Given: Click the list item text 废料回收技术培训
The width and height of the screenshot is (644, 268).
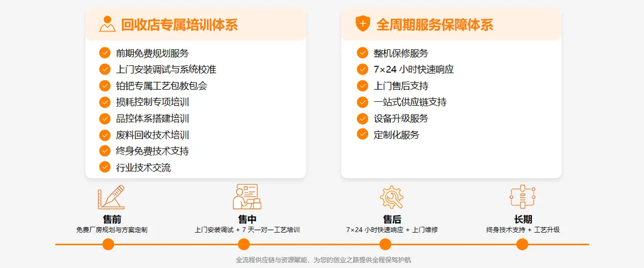Looking at the screenshot, I should point(152,135).
